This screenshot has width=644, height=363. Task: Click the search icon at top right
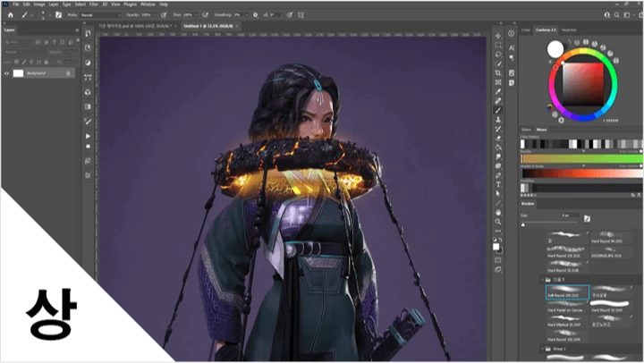point(616,15)
